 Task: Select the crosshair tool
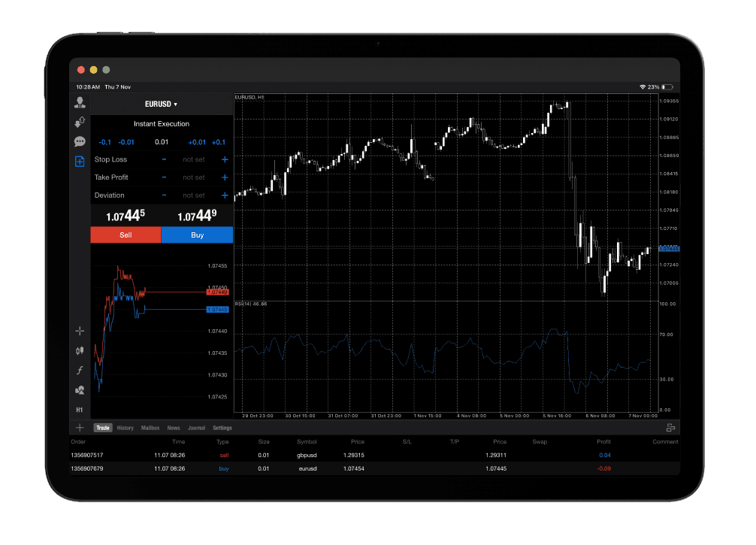pyautogui.click(x=80, y=331)
